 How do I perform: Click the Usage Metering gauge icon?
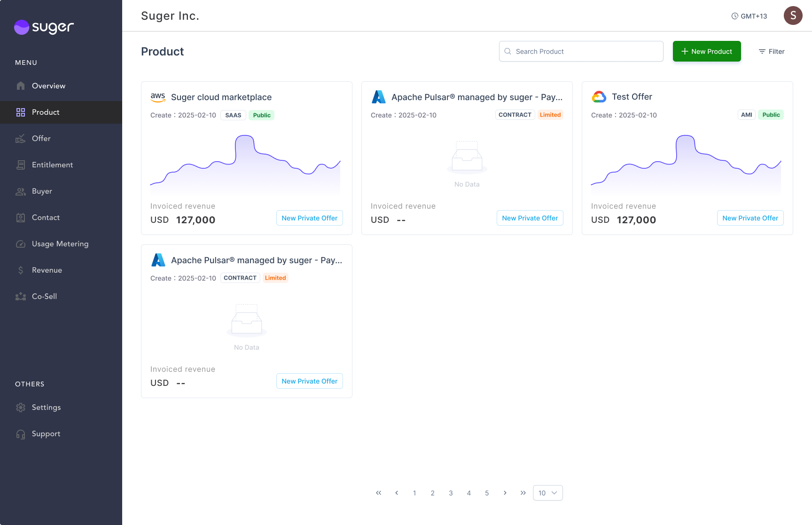click(x=21, y=243)
